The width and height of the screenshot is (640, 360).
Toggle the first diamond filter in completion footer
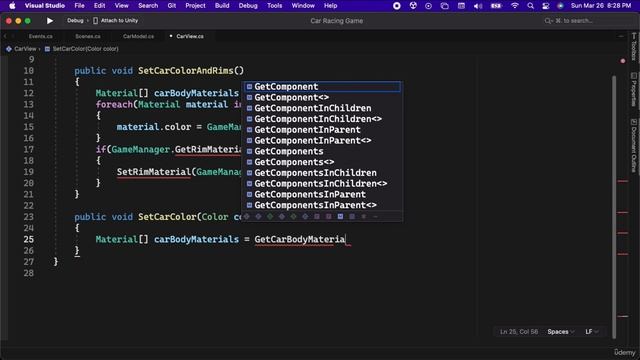247,217
